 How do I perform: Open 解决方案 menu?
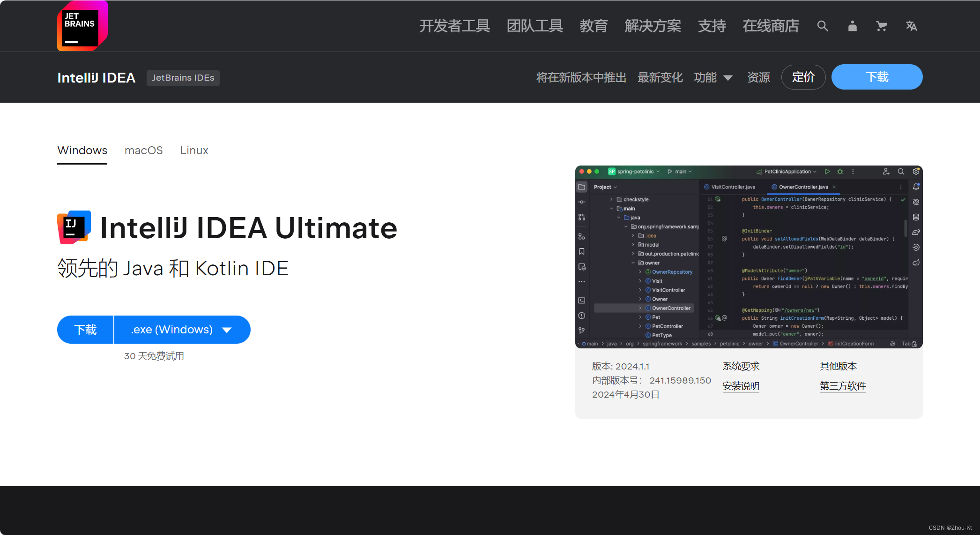click(x=653, y=26)
